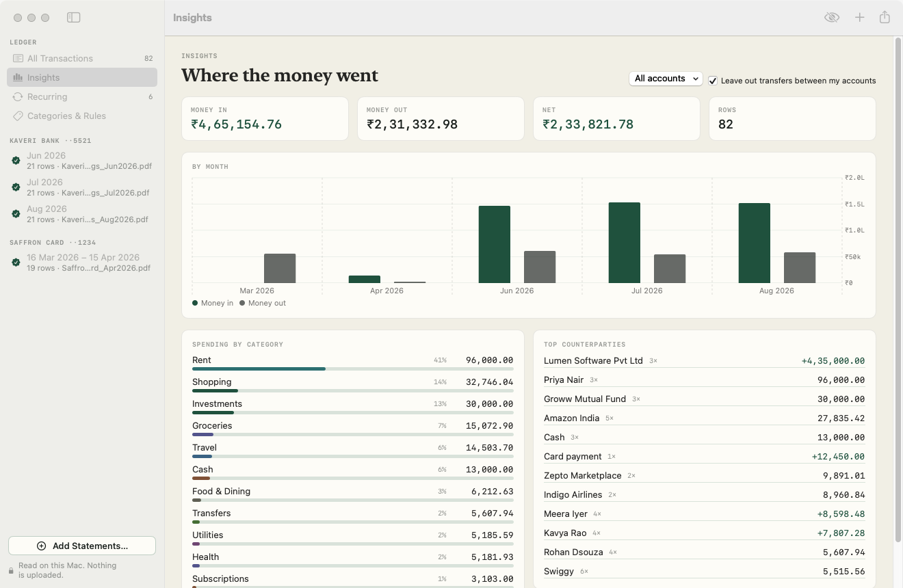Select the Amazon India counterparty row
Image resolution: width=903 pixels, height=588 pixels.
tap(704, 418)
